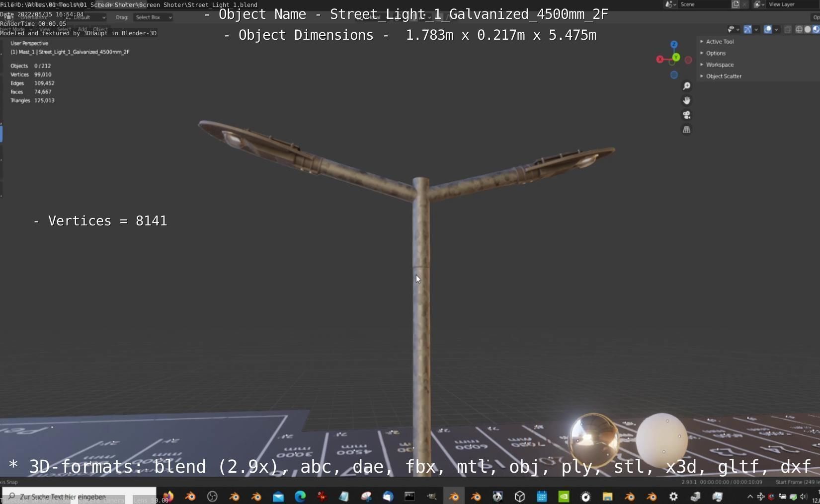Screen dimensions: 820x504
Task: Open the gizmo options dropdown arrow
Action: [x=756, y=29]
